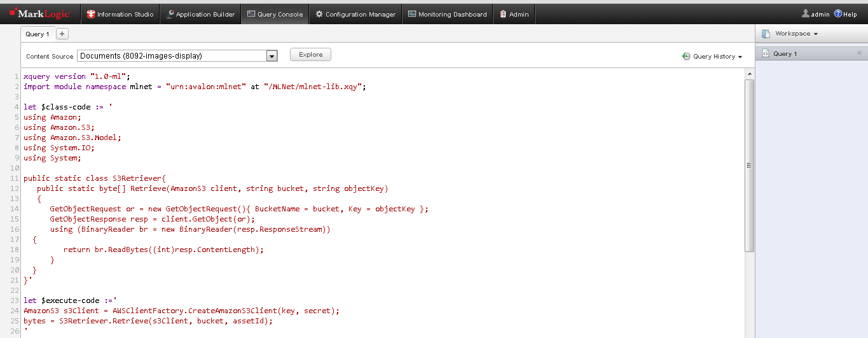The height and width of the screenshot is (338, 868).
Task: Click the Help question mark icon
Action: 838,13
